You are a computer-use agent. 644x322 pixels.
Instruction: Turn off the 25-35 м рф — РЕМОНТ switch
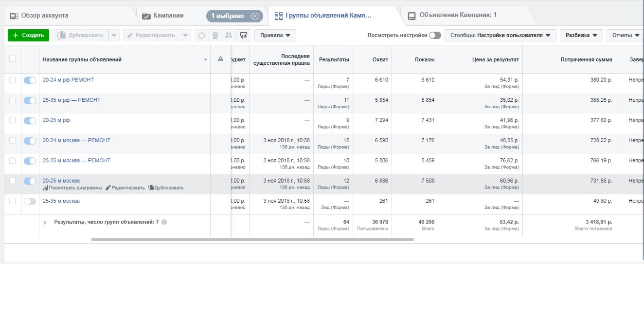pyautogui.click(x=30, y=100)
